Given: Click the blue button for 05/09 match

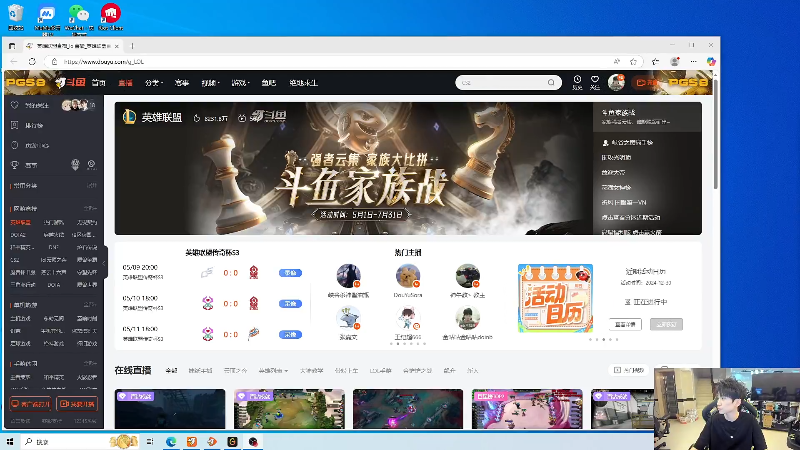Looking at the screenshot, I should tap(290, 273).
